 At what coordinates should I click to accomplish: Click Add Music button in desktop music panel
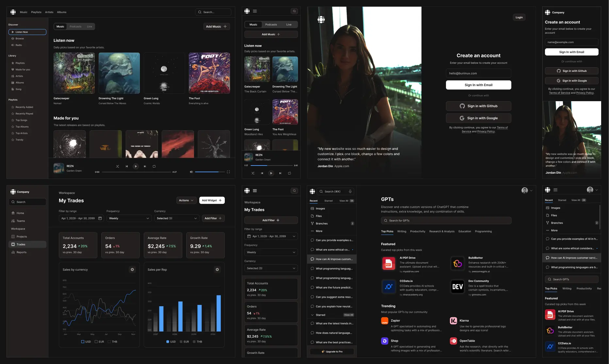pyautogui.click(x=217, y=26)
